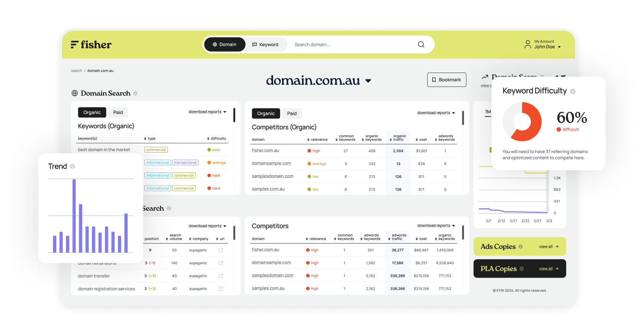This screenshot has height=319, width=644.
Task: Open download reports in Competitors (Organic) panel
Action: pyautogui.click(x=436, y=113)
